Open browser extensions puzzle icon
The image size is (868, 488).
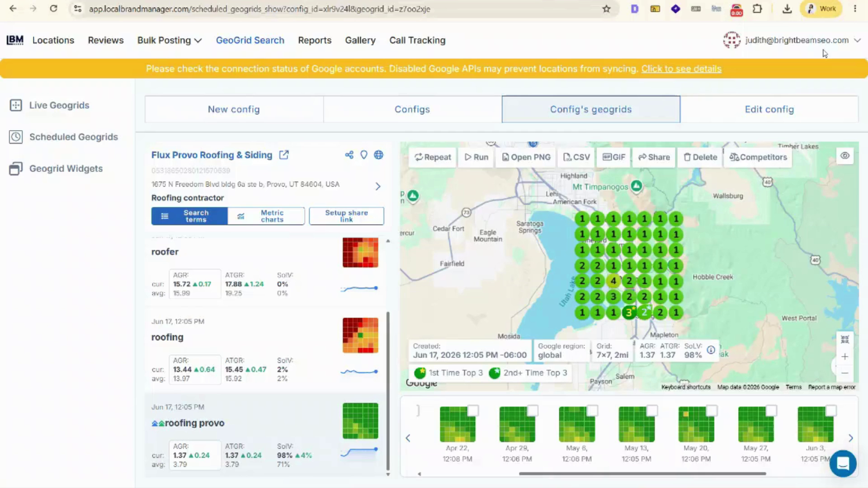coord(757,9)
